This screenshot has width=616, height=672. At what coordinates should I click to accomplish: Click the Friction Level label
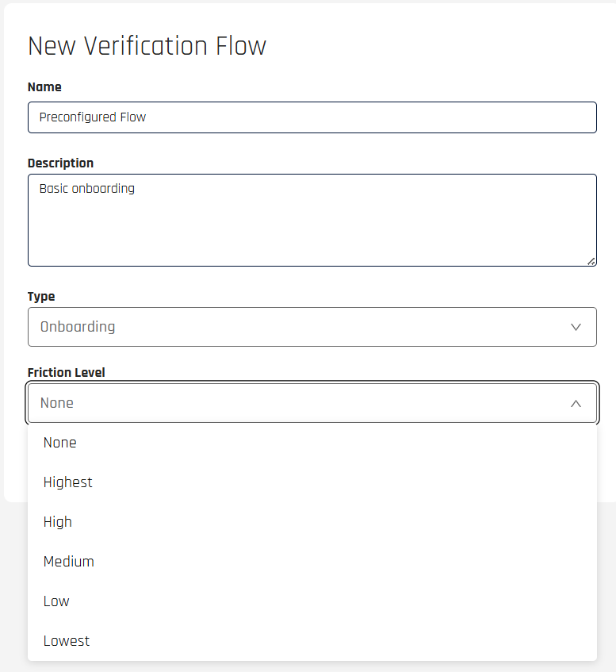[66, 373]
